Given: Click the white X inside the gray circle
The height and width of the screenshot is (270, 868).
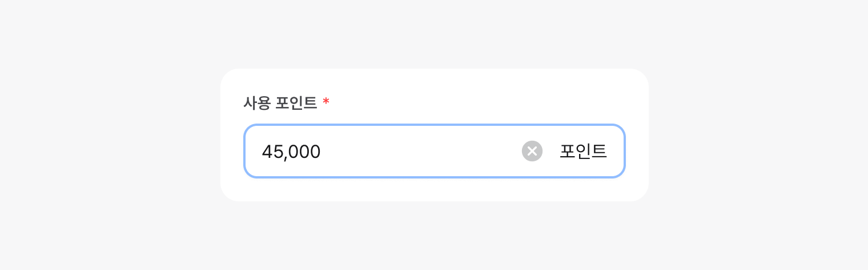Looking at the screenshot, I should tap(532, 151).
